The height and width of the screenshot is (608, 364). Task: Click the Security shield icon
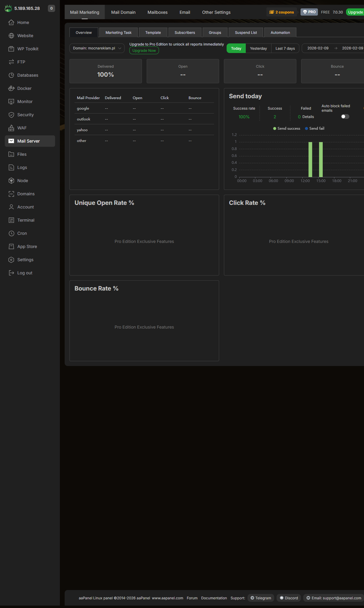11,115
